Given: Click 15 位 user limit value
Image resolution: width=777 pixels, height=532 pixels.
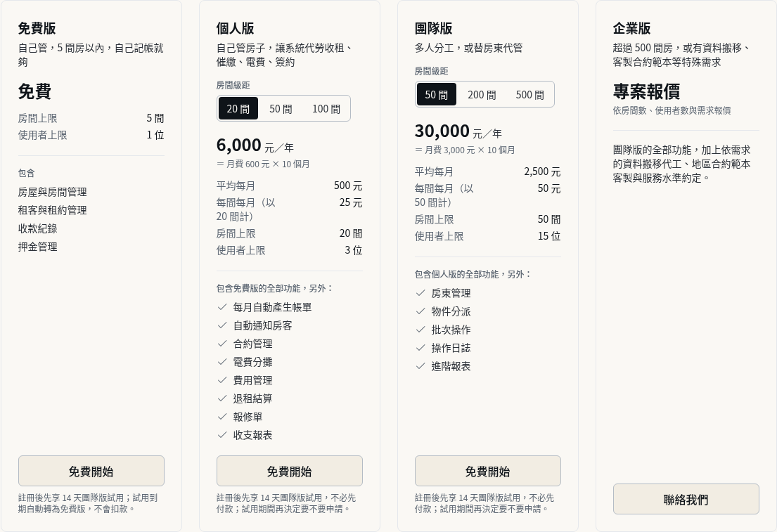Looking at the screenshot, I should point(549,236).
